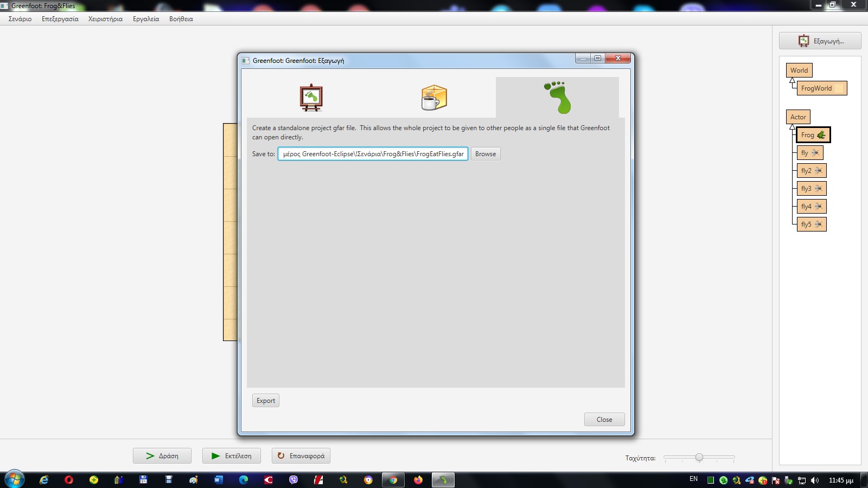Minimize the export dialog window
The width and height of the screenshot is (868, 488).
pyautogui.click(x=583, y=59)
